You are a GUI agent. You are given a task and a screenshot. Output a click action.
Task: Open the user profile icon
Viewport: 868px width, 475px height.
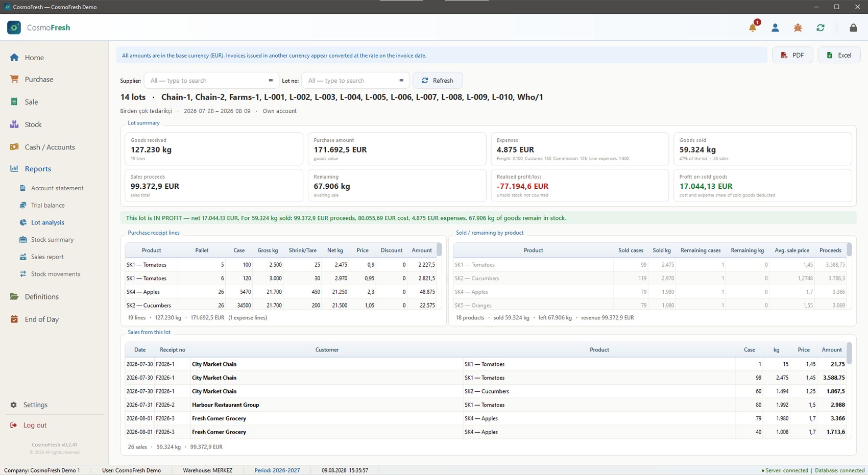pos(775,28)
